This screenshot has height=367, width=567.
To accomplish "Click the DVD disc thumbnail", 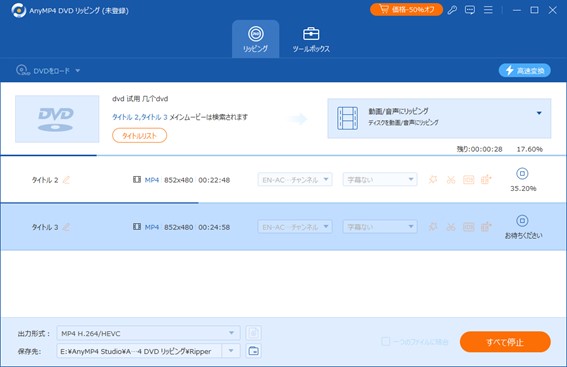I will (x=57, y=119).
